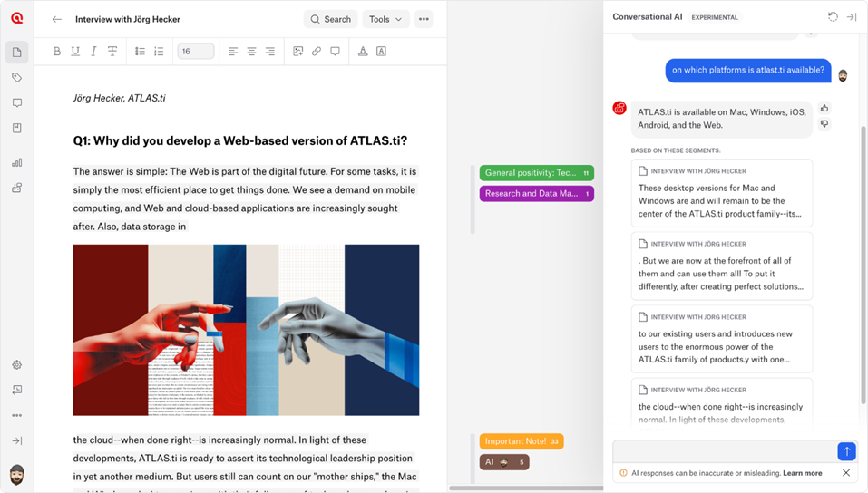Send message with blue arrow button
This screenshot has width=868, height=493.
(845, 451)
